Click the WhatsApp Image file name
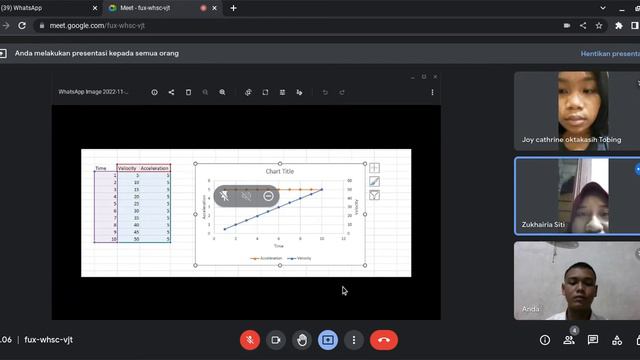This screenshot has width=640, height=360. click(93, 92)
